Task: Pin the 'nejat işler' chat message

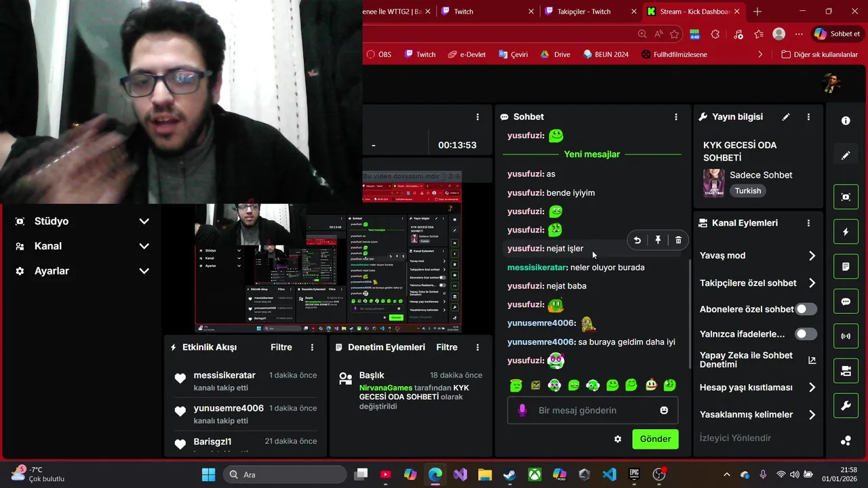Action: click(x=658, y=240)
